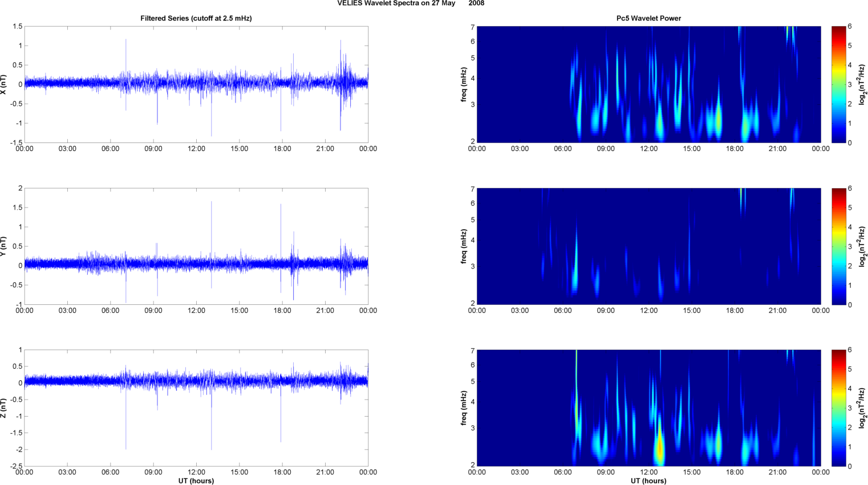The image size is (868, 485).
Task: Click the Z (nT) axis label
Action: [4, 408]
